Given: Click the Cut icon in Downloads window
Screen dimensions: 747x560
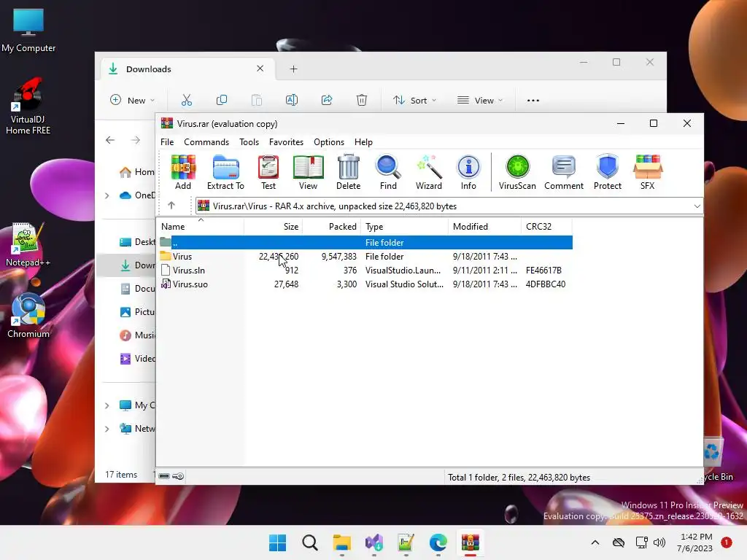Looking at the screenshot, I should tap(186, 100).
